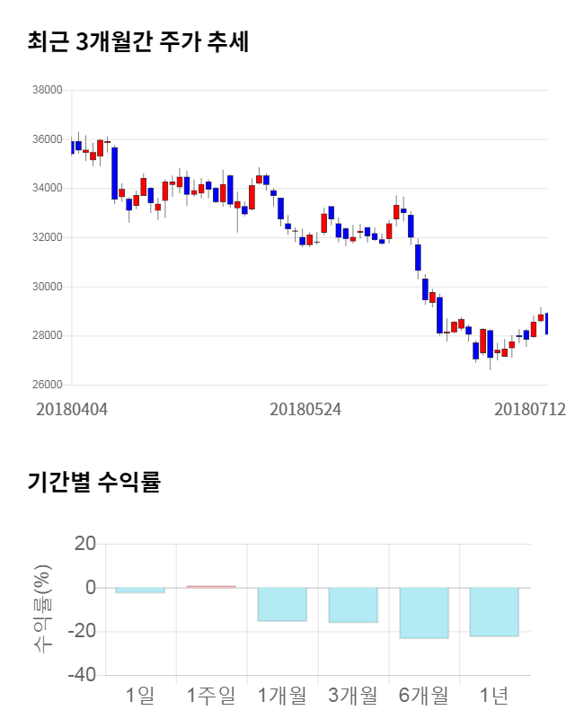Click the "기간별 수익률" heading

pyautogui.click(x=93, y=482)
